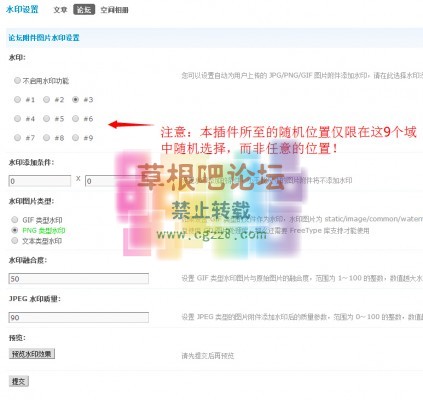423x400 pixels.
Task: Click the 水印融合度 input with 50
Action: [x=79, y=279]
